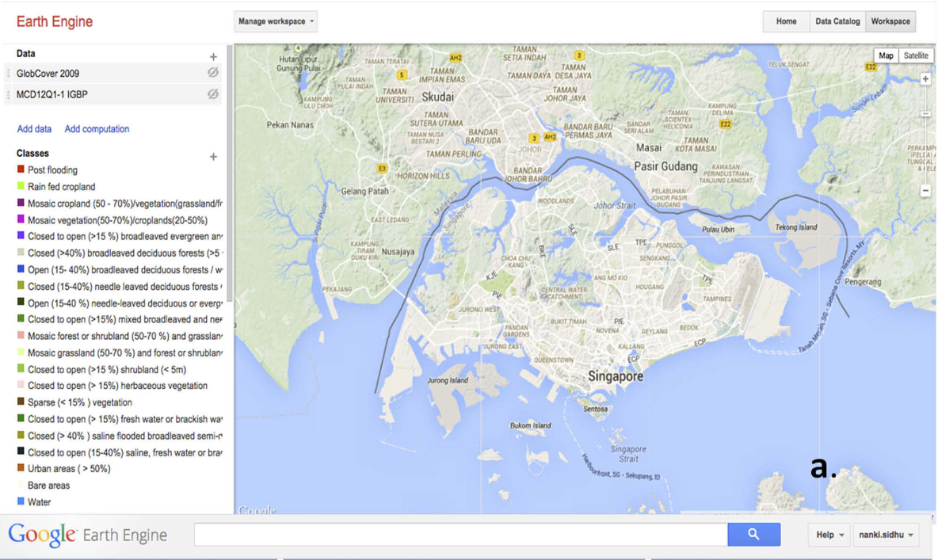Click the MCD12Q1-1 IGBP layer name
938x560 pixels.
point(52,94)
